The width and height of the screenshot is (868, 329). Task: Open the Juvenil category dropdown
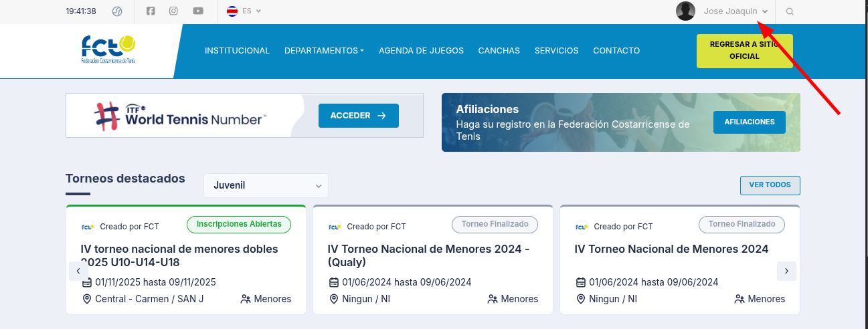click(266, 185)
